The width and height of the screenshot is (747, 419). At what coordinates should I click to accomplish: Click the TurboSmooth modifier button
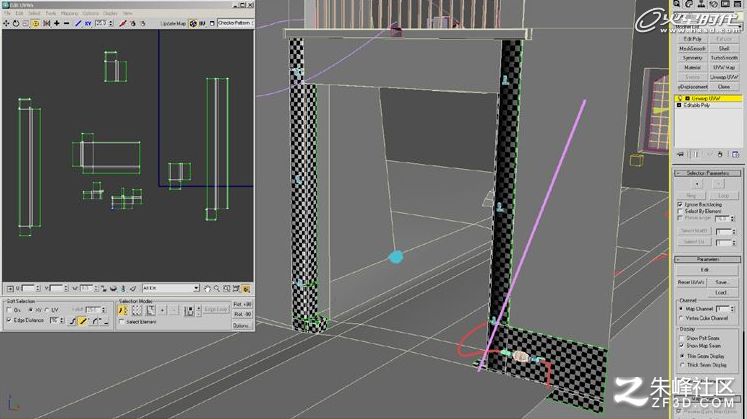724,58
